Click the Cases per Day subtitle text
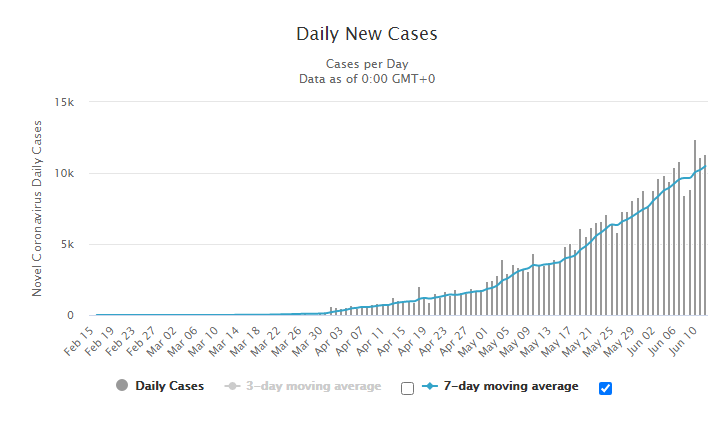Image resolution: width=721 pixels, height=434 pixels. tap(367, 64)
